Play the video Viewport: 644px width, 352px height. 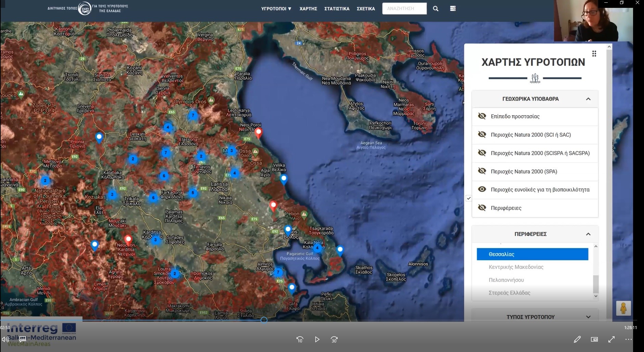tap(317, 339)
